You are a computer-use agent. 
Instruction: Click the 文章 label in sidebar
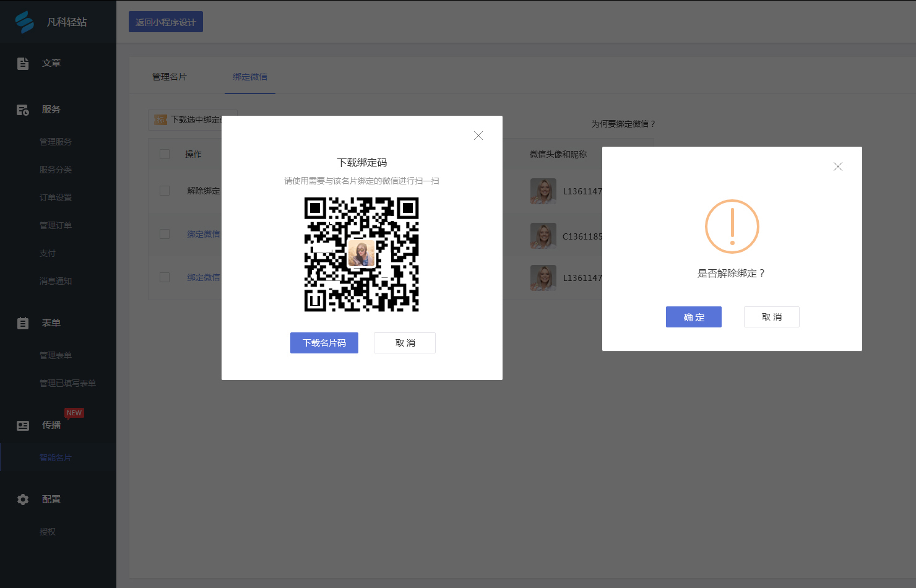[51, 63]
